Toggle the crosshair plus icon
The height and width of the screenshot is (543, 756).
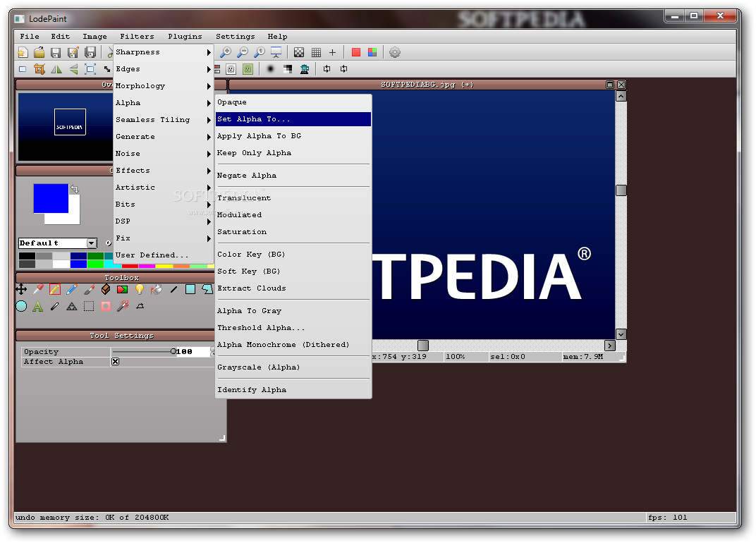(x=332, y=52)
